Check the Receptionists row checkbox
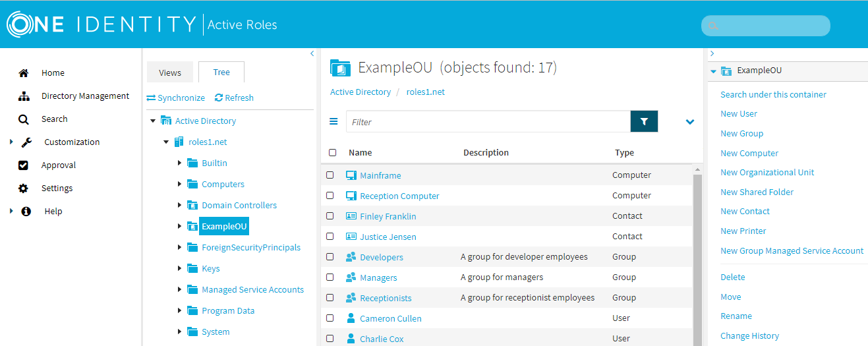This screenshot has width=868, height=346. [330, 298]
